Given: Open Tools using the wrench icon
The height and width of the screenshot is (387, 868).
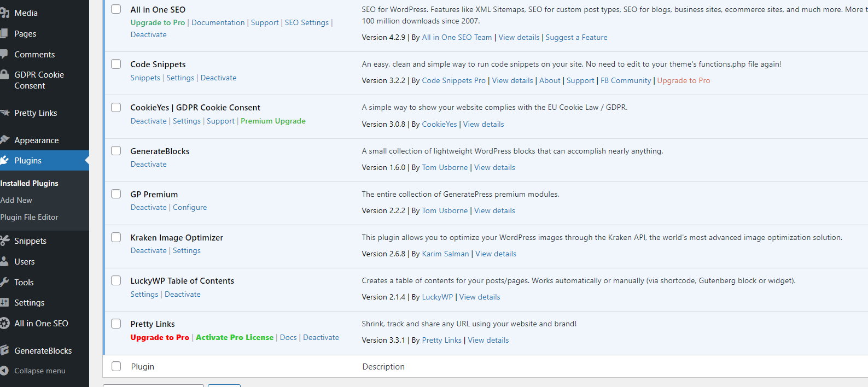Looking at the screenshot, I should point(4,282).
